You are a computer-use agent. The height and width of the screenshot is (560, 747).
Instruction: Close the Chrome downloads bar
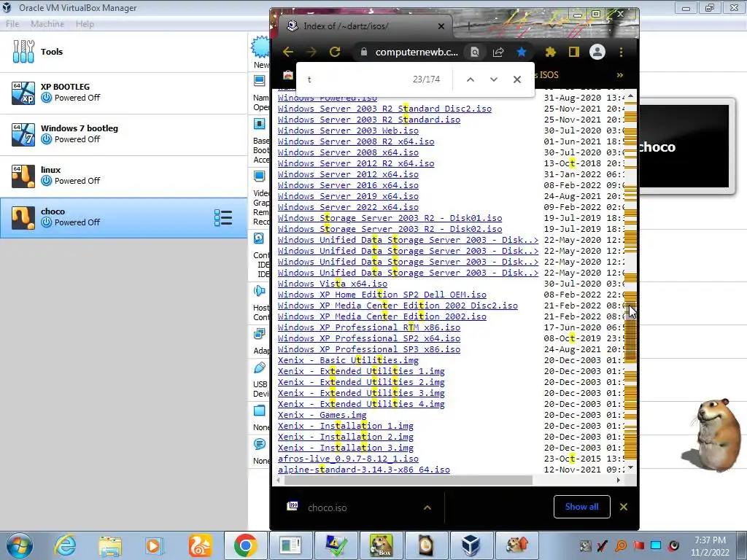click(624, 507)
